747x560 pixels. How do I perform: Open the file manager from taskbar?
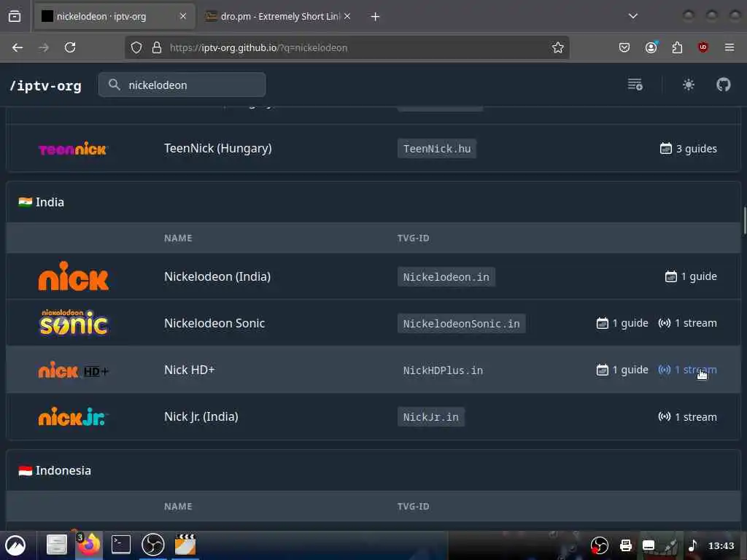(56, 545)
